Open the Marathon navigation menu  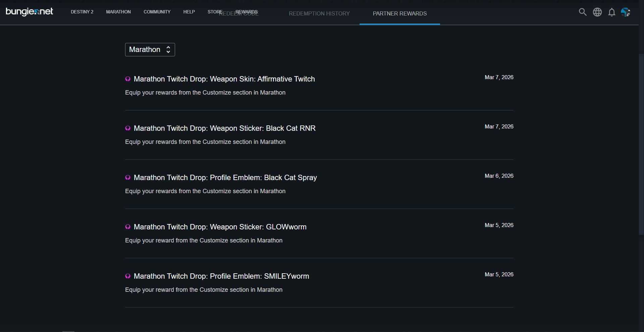[x=118, y=12]
